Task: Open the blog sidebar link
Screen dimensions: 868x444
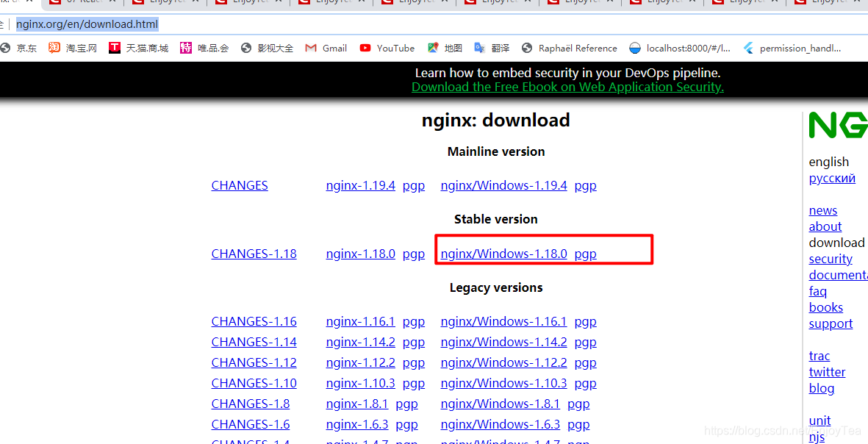Action: [x=822, y=388]
